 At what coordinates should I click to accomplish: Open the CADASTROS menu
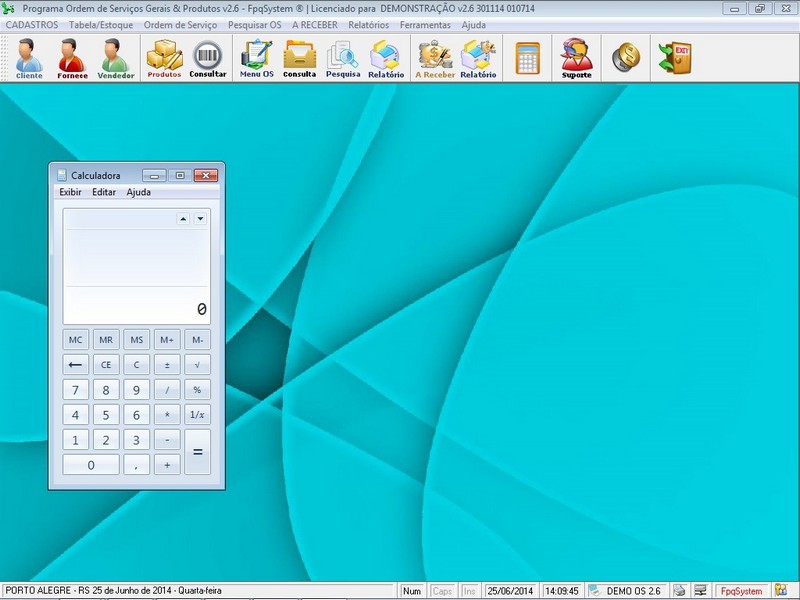[32, 25]
